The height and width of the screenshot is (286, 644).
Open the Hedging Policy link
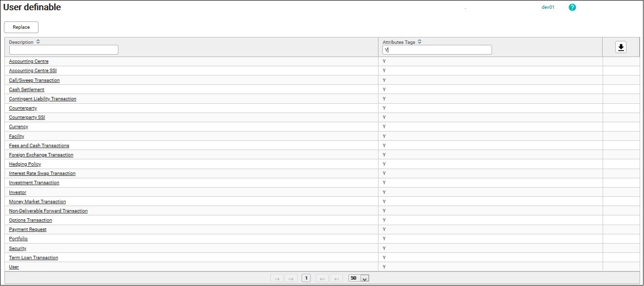(x=25, y=164)
